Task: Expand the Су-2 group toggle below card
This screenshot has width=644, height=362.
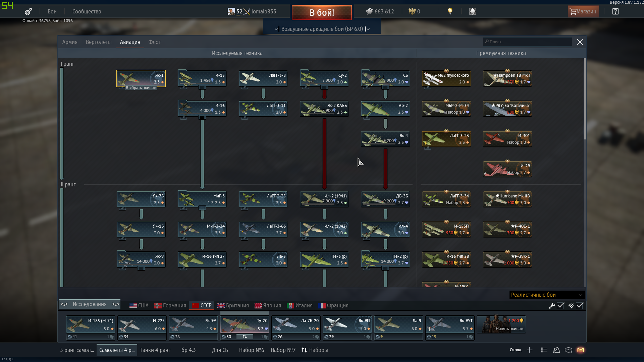Action: click(324, 87)
